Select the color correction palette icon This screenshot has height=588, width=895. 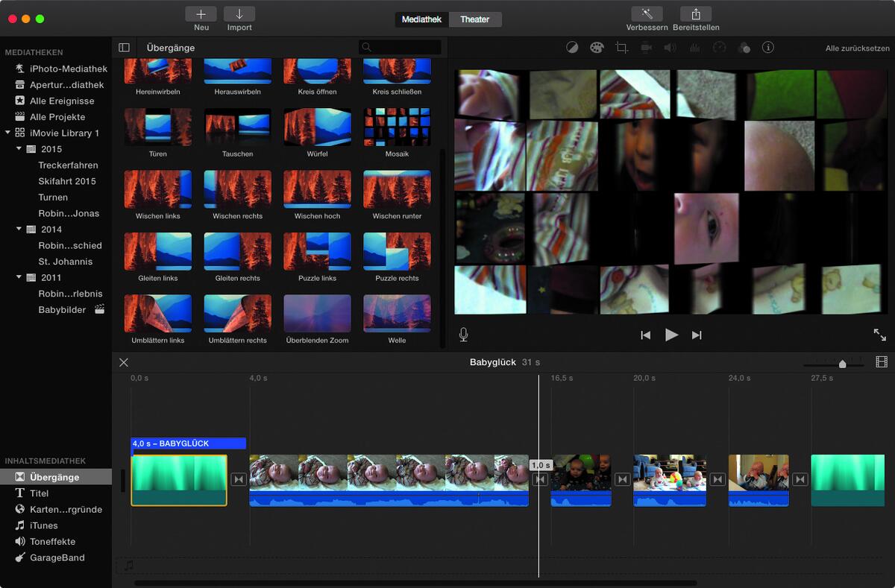(597, 47)
